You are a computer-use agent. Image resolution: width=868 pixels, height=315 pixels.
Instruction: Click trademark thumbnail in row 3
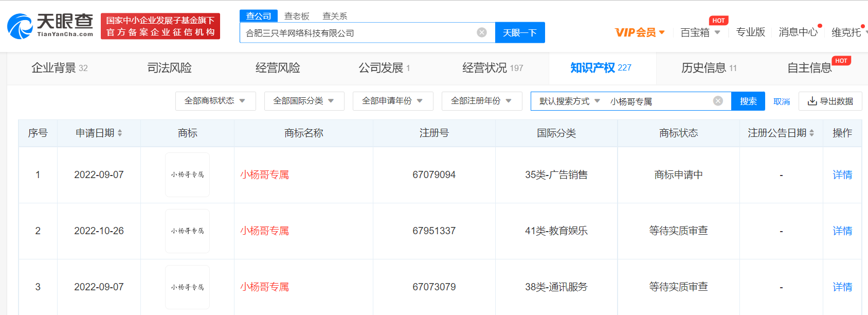click(187, 287)
